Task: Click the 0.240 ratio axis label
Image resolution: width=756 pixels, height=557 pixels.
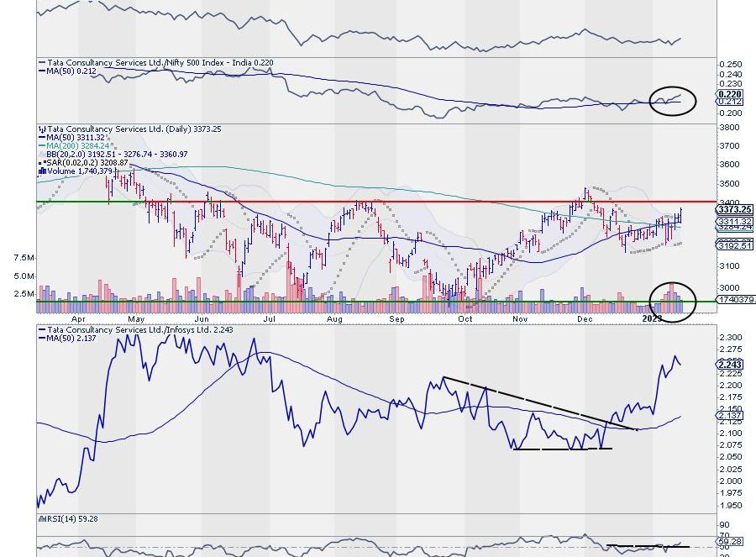Action: tap(731, 74)
